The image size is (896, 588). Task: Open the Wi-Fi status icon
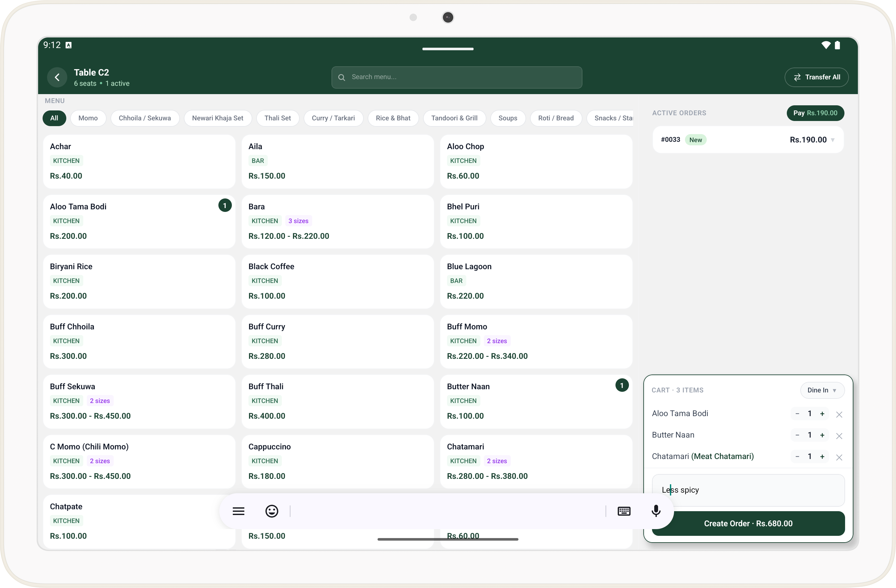[826, 45]
